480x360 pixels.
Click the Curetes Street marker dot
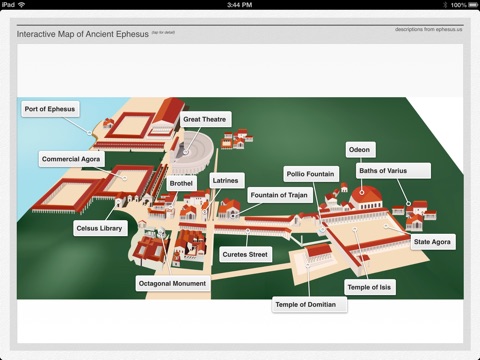tap(248, 230)
